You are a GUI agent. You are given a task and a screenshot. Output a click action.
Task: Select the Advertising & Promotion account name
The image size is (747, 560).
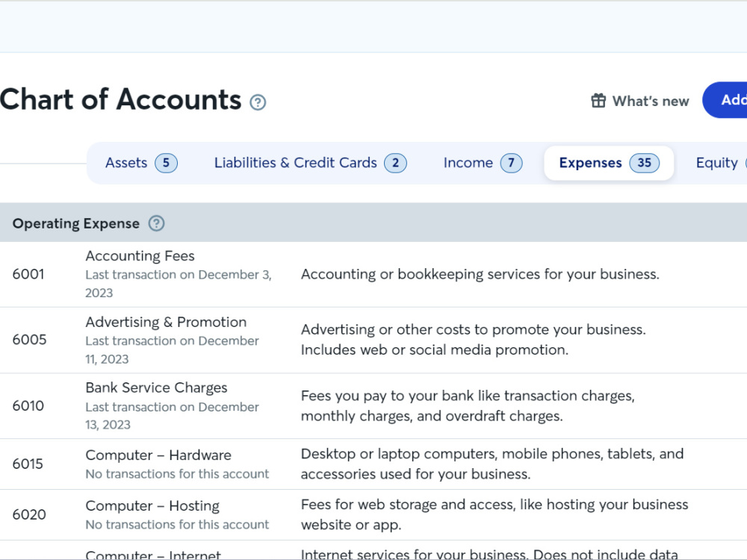point(166,323)
